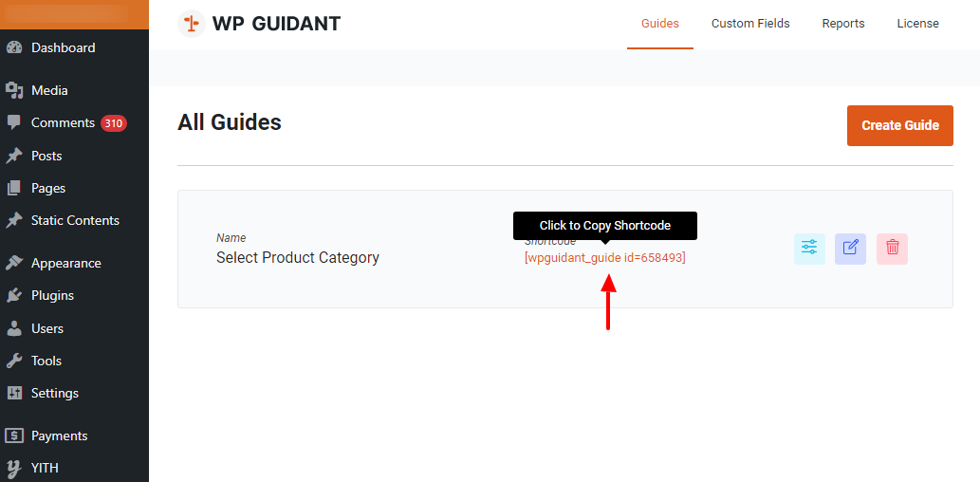Viewport: 980px width, 482px height.
Task: Click the Tools wrench icon
Action: pos(14,361)
